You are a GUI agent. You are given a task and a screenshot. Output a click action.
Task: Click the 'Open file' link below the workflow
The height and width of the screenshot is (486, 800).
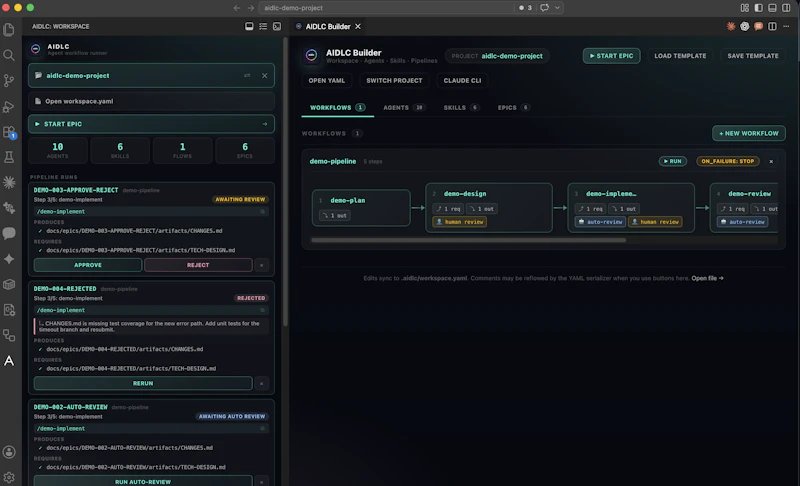(707, 278)
